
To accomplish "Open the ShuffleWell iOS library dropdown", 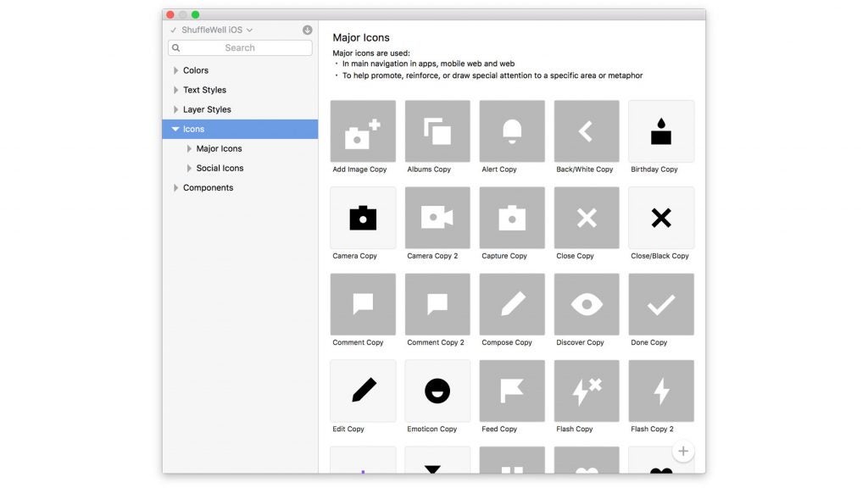I will pos(217,30).
